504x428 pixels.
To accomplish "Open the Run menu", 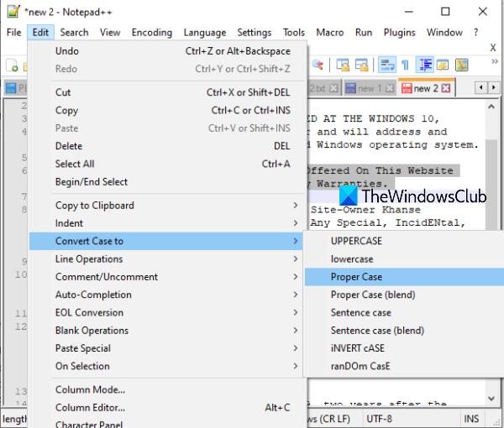I will (364, 33).
